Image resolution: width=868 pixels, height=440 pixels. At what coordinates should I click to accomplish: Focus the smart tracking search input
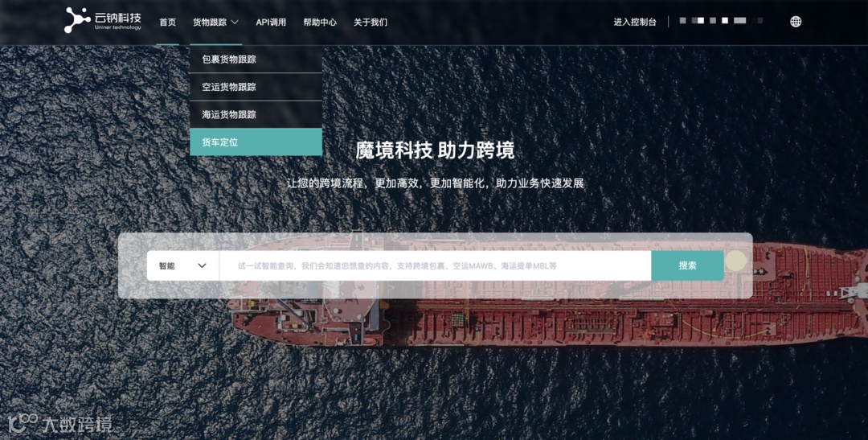coord(435,265)
